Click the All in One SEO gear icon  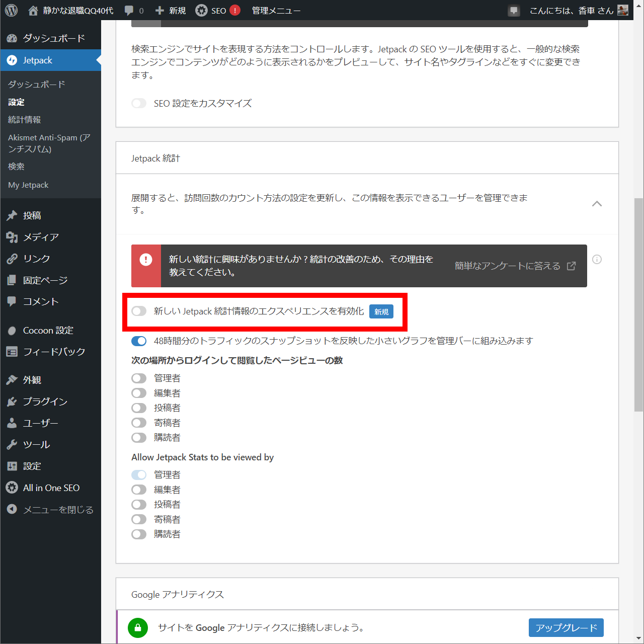(x=12, y=488)
